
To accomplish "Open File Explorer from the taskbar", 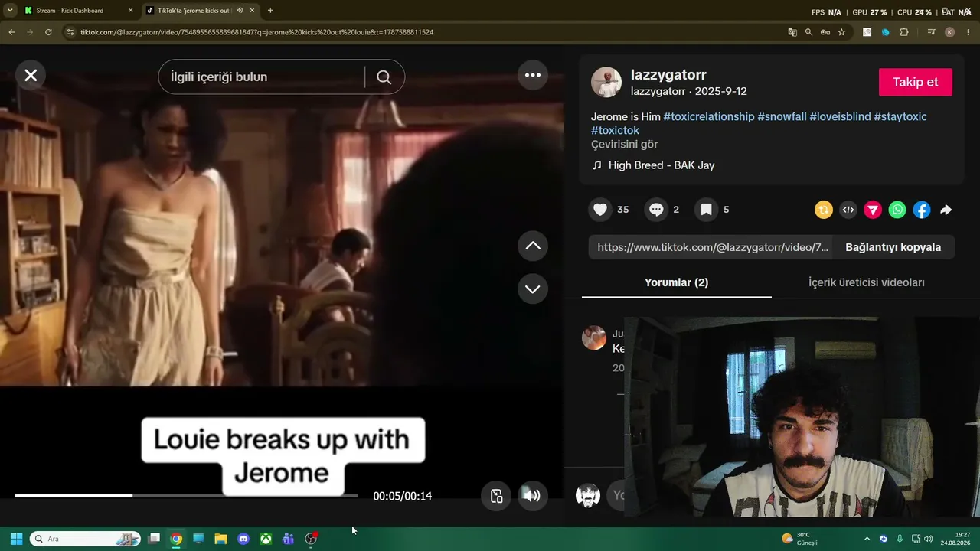I will click(220, 539).
